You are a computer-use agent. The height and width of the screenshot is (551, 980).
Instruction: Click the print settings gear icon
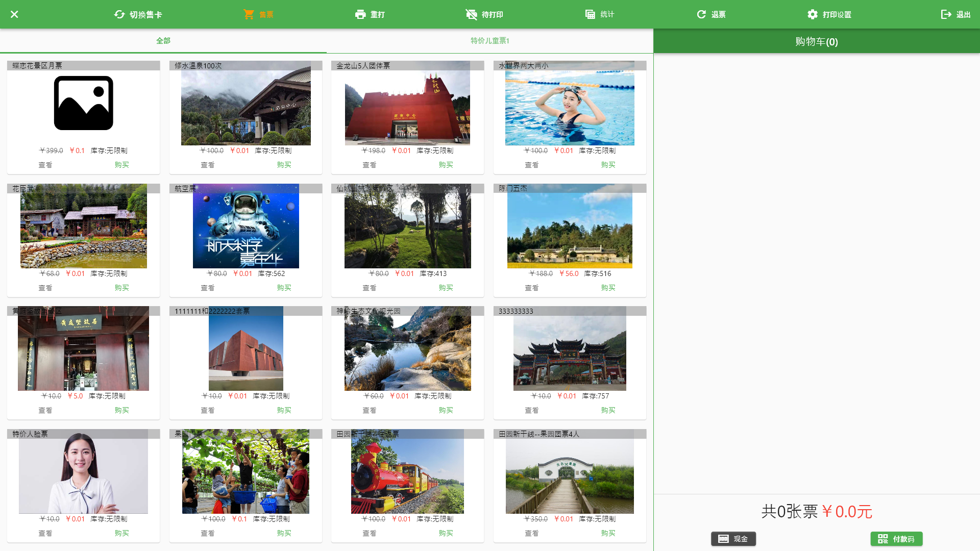(813, 14)
